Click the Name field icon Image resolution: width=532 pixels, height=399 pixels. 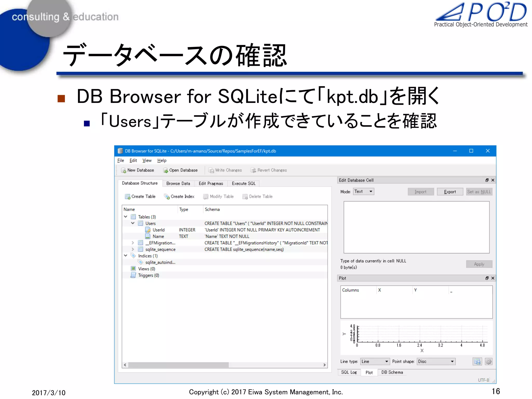pos(148,236)
